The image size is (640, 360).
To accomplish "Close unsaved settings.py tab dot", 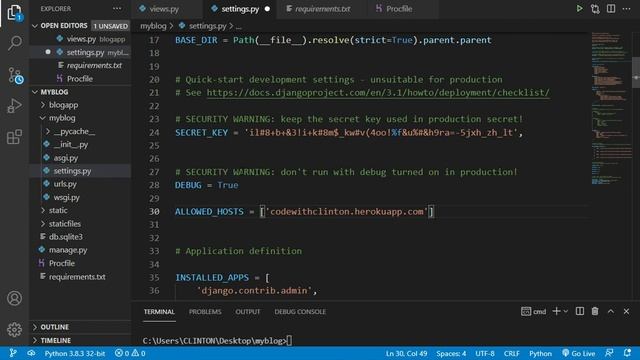I will click(267, 9).
